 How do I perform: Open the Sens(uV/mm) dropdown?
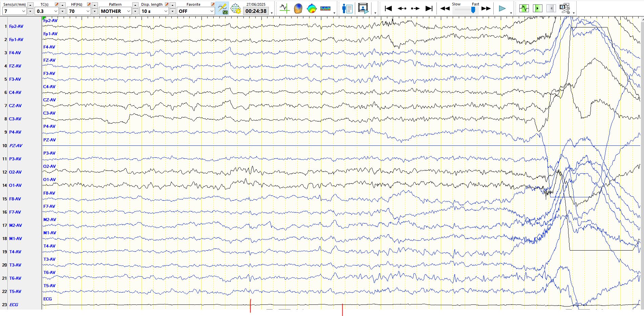pyautogui.click(x=23, y=11)
